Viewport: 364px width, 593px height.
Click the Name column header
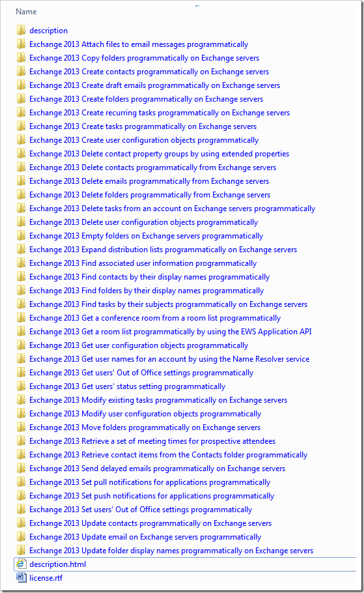26,12
